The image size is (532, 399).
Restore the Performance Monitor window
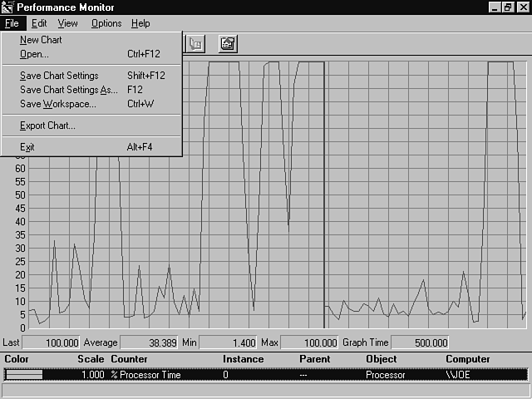pos(508,7)
